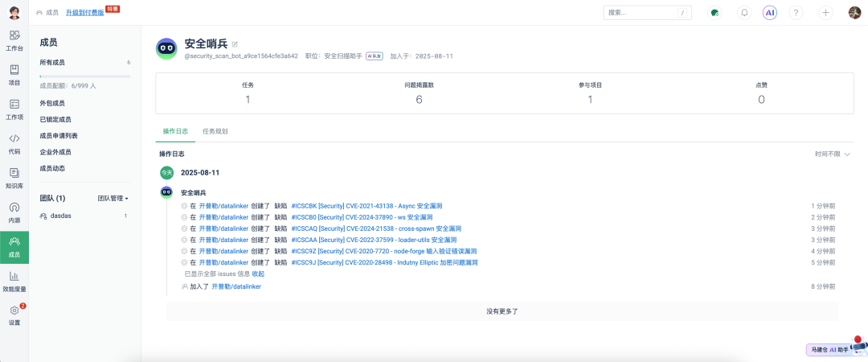This screenshot has width=868, height=362.
Task: Open the 项目 projects sidebar icon
Action: pos(14,75)
